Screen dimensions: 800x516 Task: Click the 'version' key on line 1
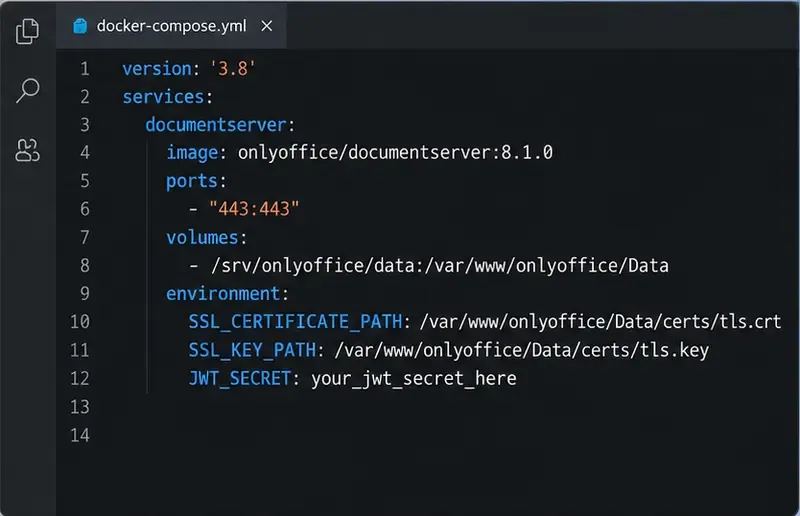[x=157, y=69]
